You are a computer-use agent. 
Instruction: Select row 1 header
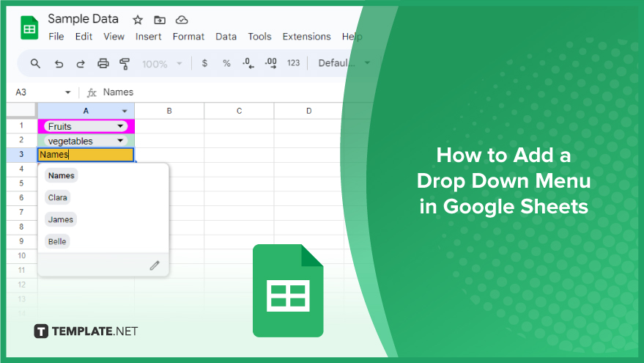[x=21, y=126]
